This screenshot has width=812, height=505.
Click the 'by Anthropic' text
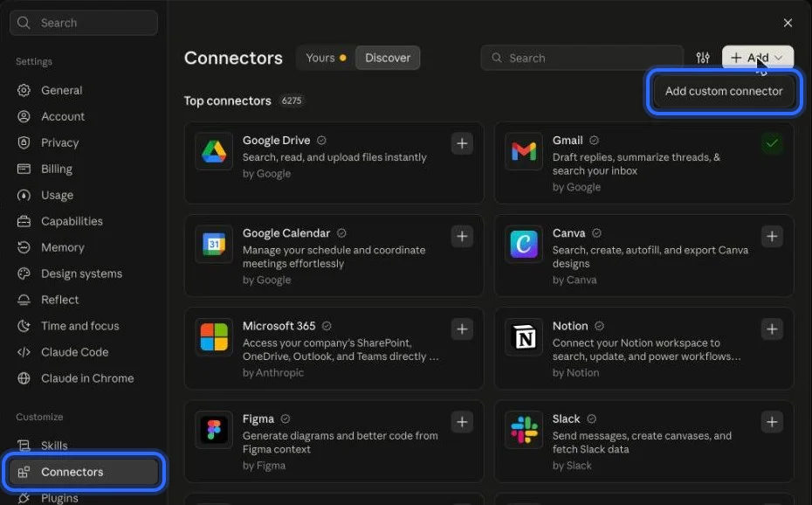273,372
